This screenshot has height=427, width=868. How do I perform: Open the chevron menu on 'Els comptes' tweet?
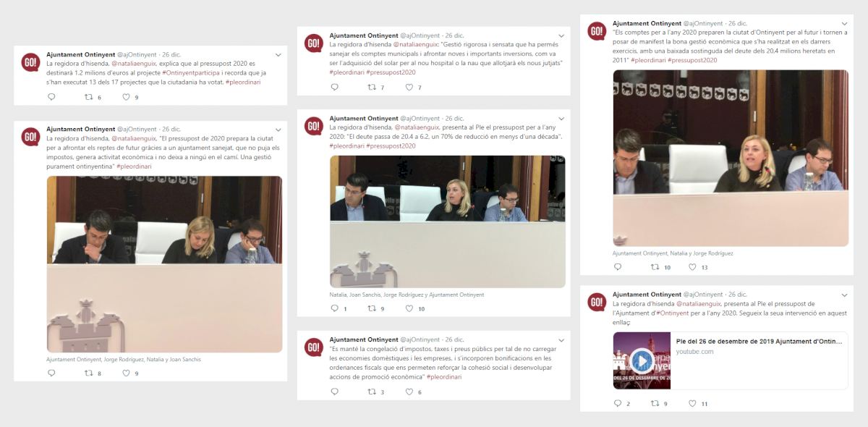(x=844, y=24)
